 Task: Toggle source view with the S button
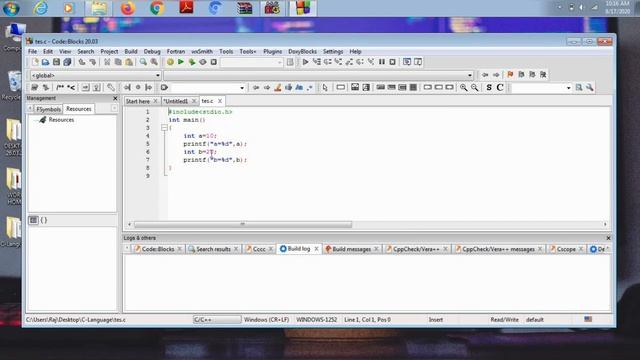coord(489,87)
